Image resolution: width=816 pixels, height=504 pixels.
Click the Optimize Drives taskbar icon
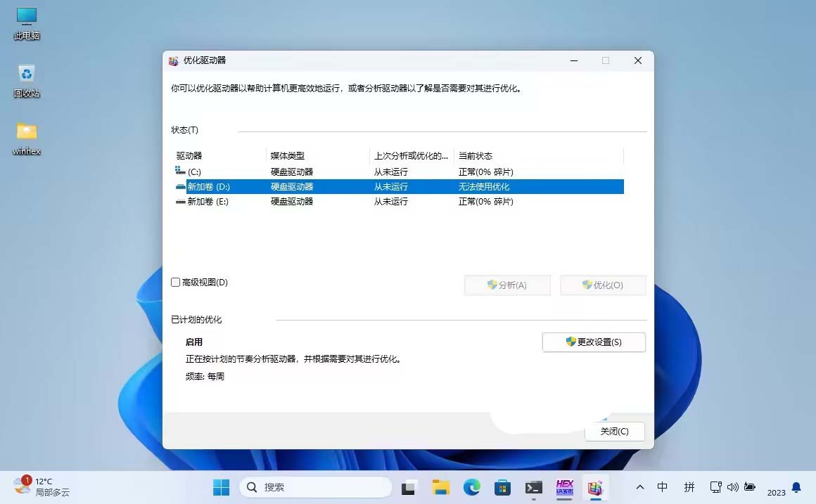tap(595, 487)
